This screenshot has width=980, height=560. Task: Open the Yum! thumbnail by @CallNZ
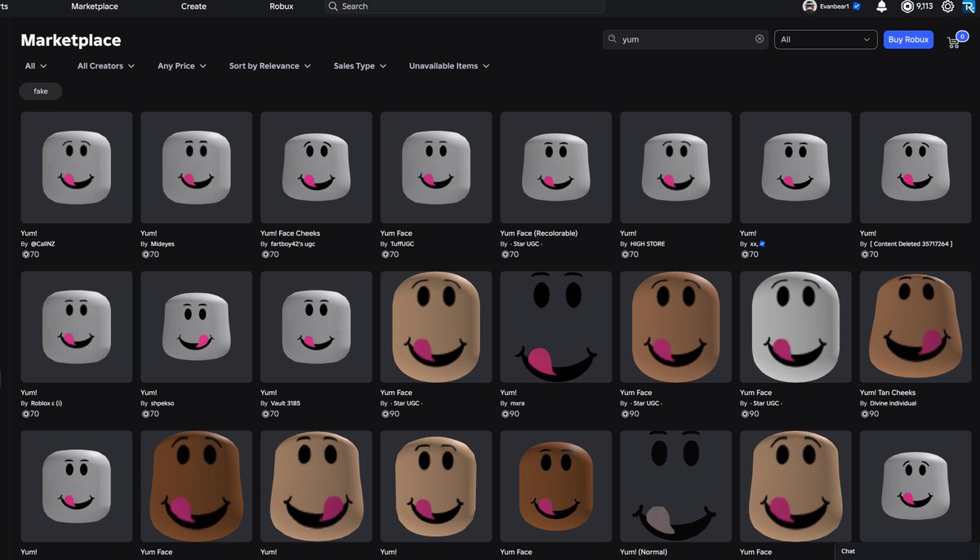(x=76, y=167)
